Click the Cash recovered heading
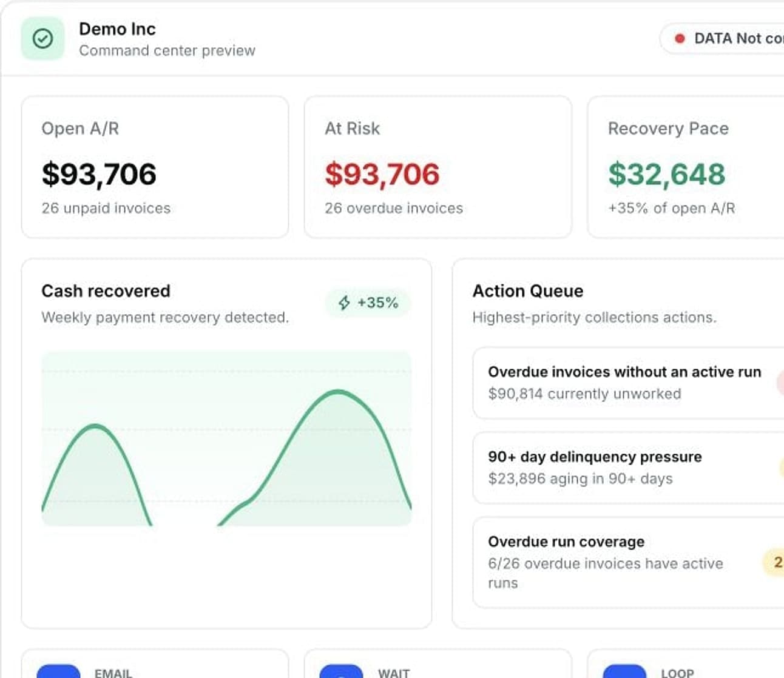The height and width of the screenshot is (678, 784). pyautogui.click(x=106, y=291)
